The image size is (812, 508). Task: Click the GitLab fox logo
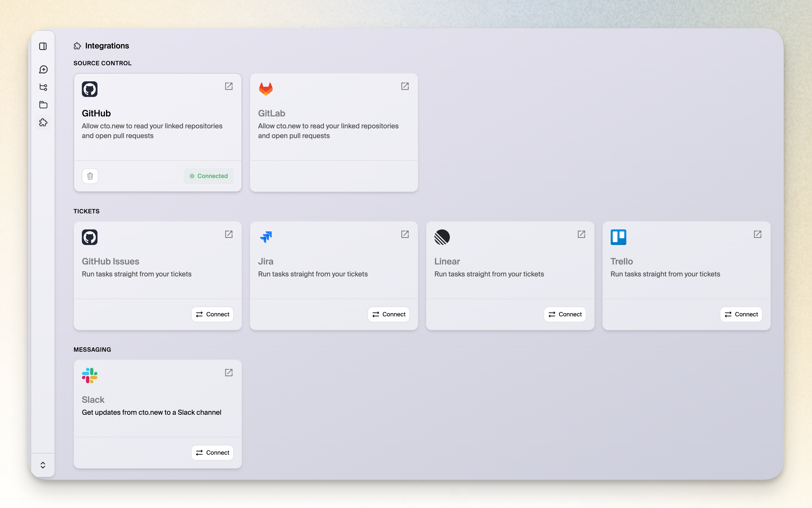[266, 89]
